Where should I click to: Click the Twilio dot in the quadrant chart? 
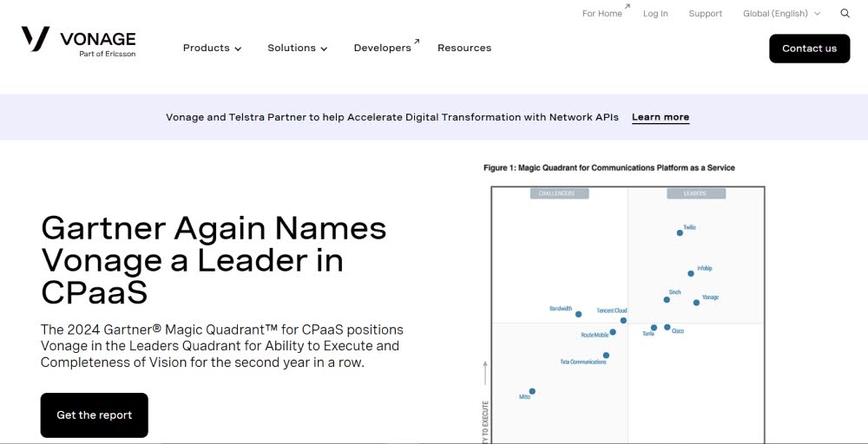680,232
